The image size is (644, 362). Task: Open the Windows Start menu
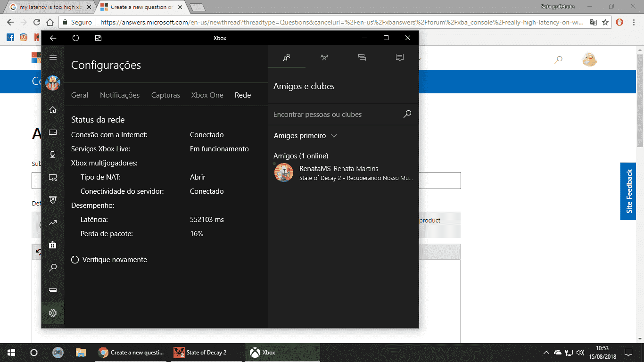(x=11, y=353)
